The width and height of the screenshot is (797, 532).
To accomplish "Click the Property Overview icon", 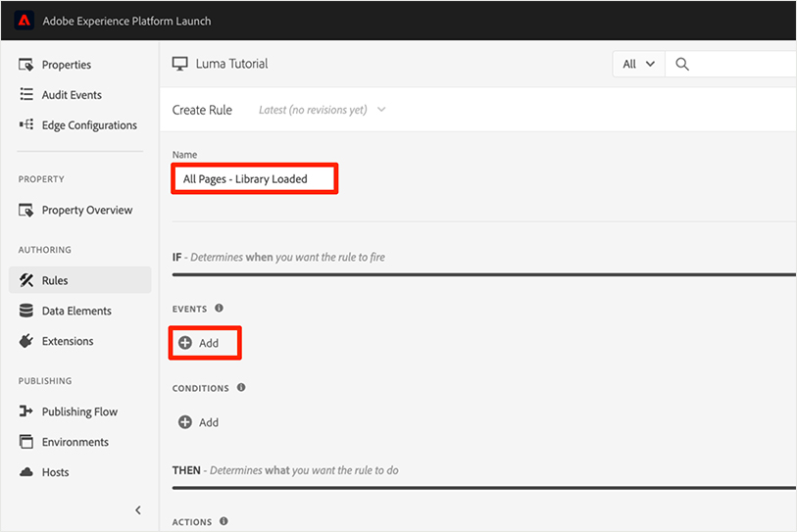I will coord(25,210).
